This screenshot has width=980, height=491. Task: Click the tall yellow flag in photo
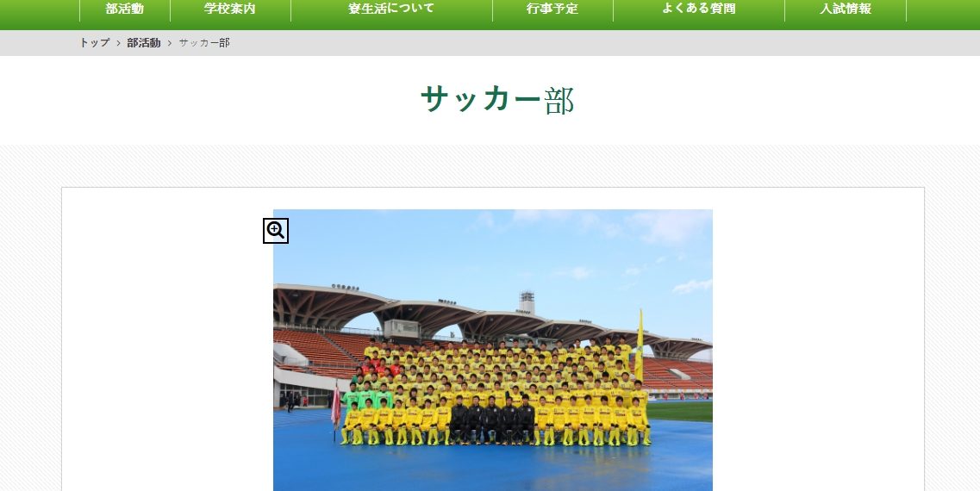pyautogui.click(x=640, y=345)
